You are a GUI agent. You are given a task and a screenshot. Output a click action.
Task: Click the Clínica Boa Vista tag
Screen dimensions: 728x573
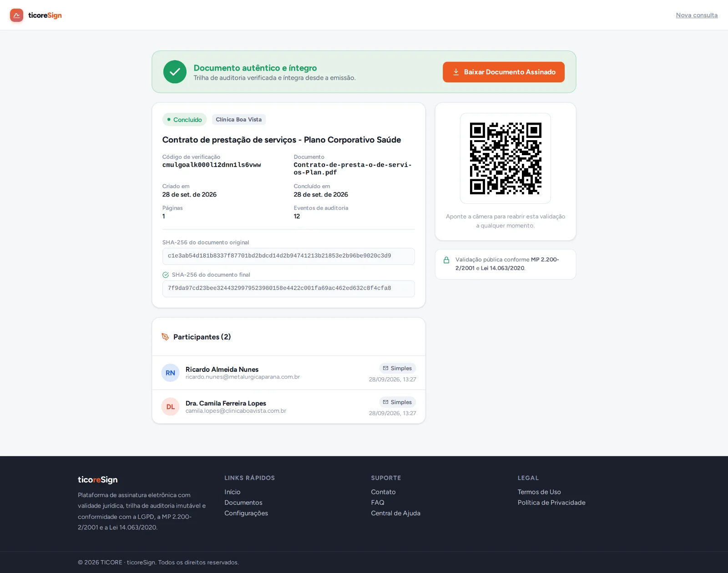(239, 120)
